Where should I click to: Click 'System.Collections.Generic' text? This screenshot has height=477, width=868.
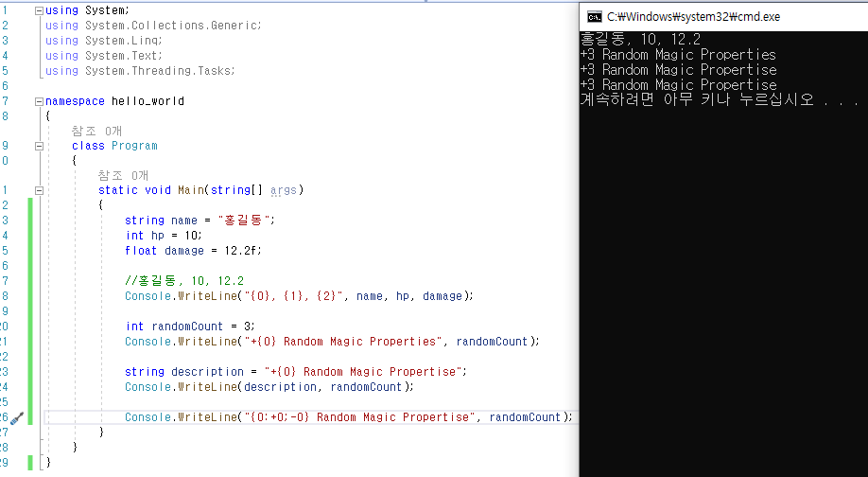click(x=171, y=26)
